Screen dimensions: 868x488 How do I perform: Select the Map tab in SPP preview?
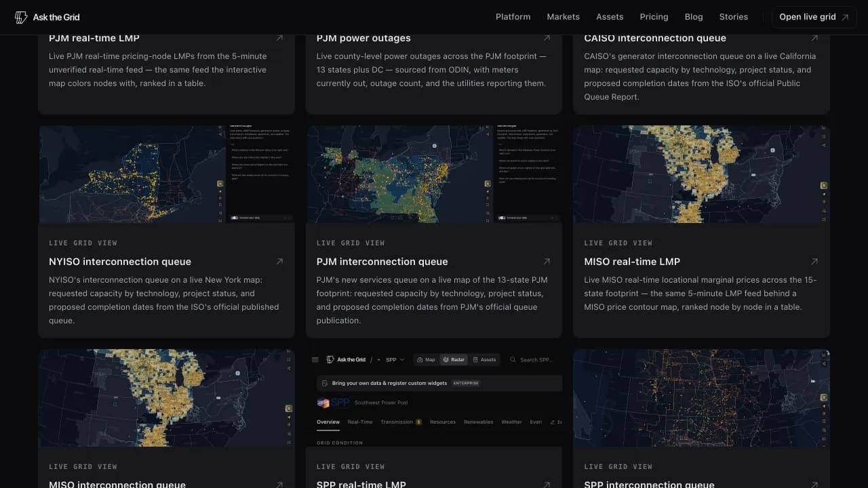point(426,360)
